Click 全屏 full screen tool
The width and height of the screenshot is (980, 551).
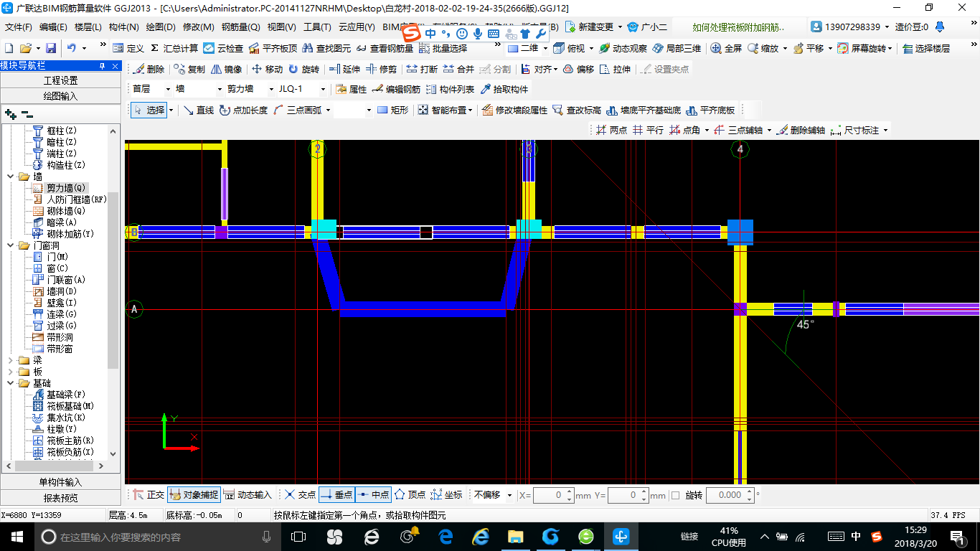726,48
